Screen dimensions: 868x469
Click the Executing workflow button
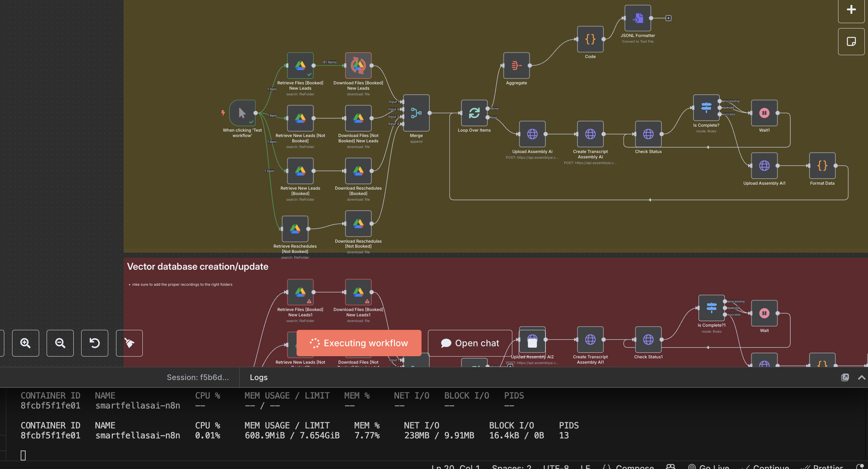point(359,343)
